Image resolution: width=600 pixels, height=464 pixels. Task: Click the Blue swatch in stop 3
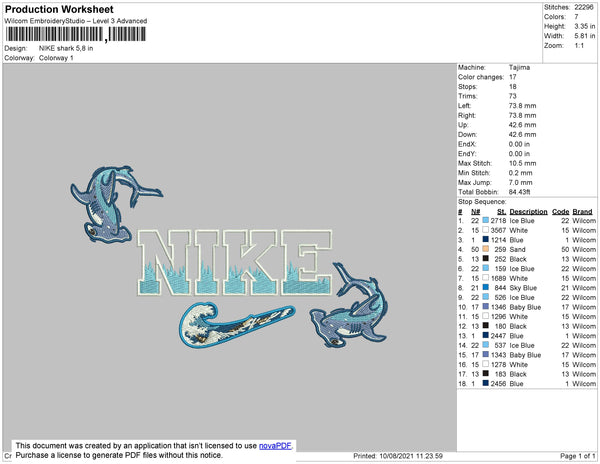pos(486,239)
